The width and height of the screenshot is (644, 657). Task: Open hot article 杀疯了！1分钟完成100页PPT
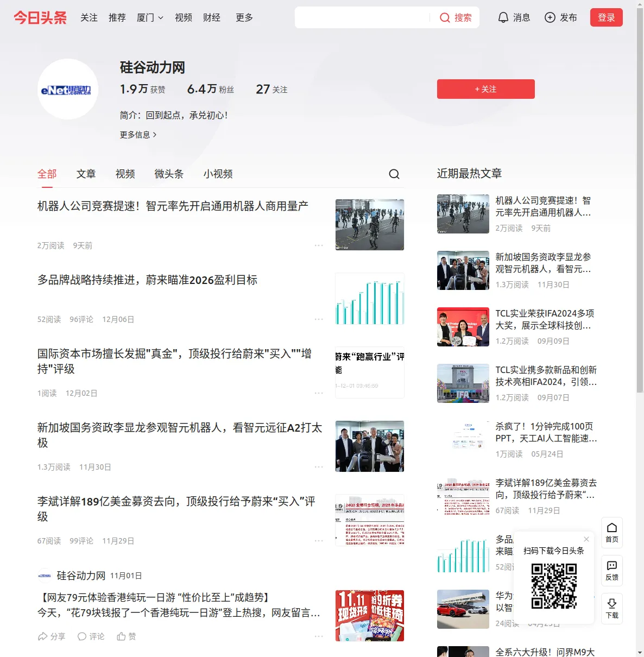[x=546, y=432]
